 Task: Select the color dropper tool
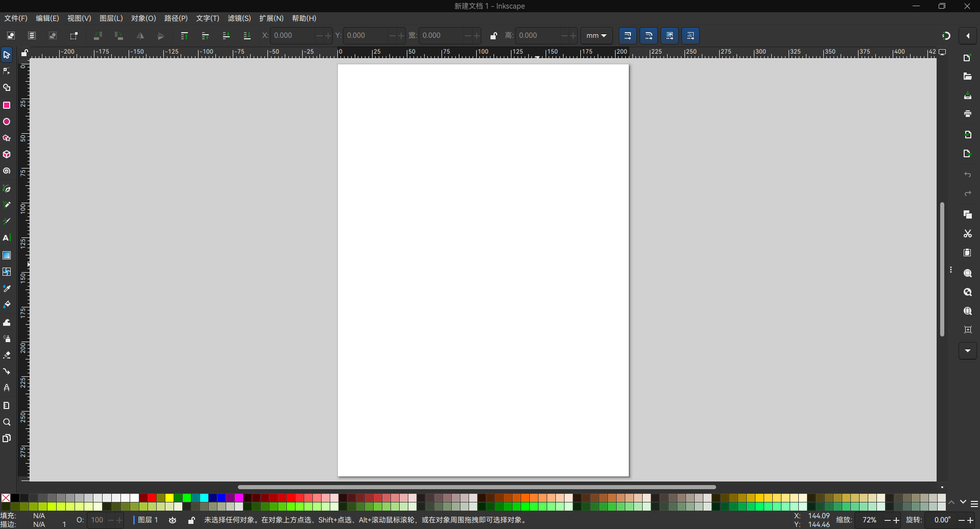point(7,288)
